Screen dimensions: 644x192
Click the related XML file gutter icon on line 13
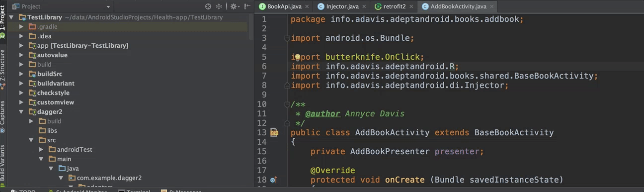point(274,133)
